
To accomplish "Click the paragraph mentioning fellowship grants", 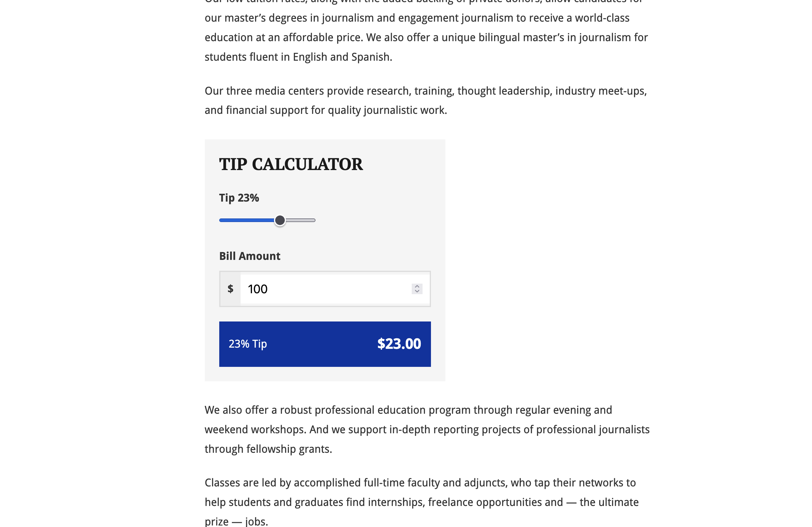I will [x=268, y=449].
